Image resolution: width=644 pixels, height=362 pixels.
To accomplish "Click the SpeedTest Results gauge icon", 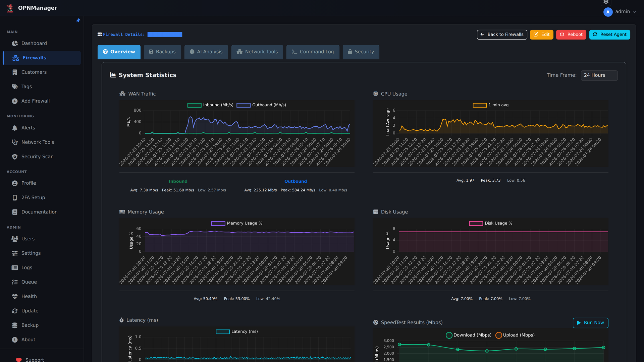I will tap(376, 322).
